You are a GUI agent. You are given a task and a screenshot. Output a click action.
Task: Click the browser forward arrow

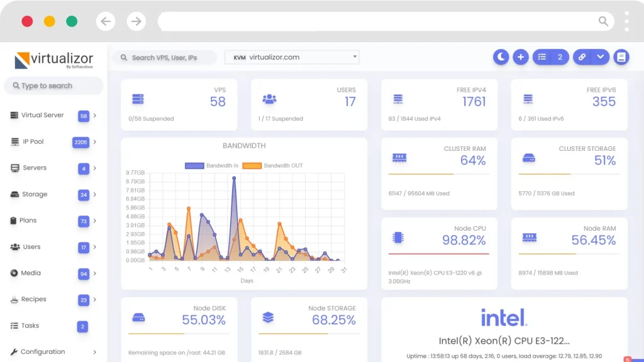[x=136, y=21]
